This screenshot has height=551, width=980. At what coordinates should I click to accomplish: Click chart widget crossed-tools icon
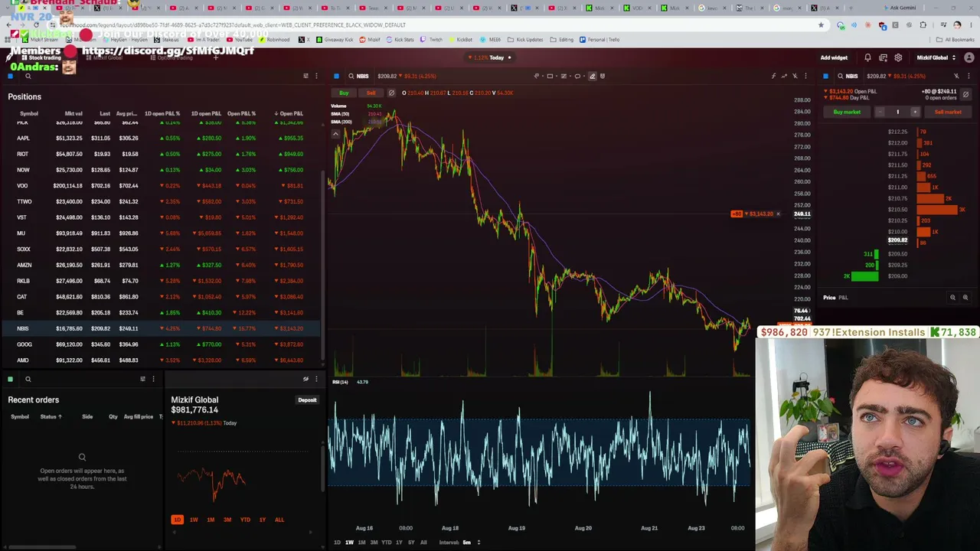click(795, 76)
